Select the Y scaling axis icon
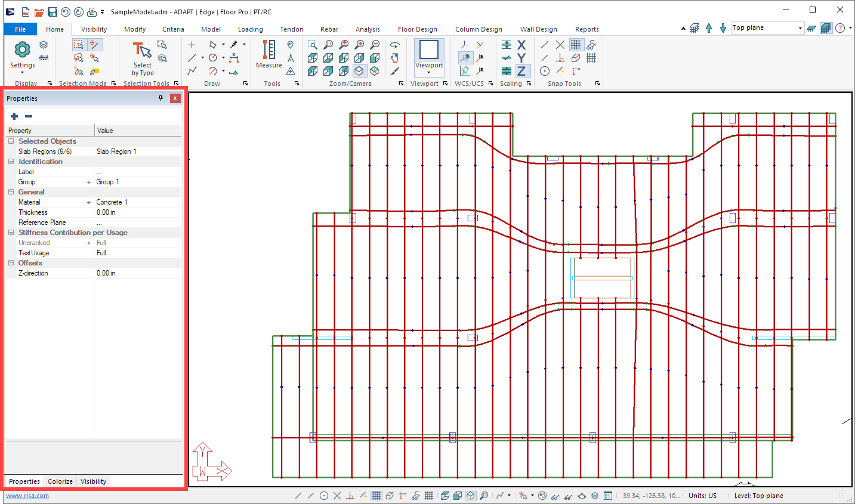The height and width of the screenshot is (504, 855). 521,58
